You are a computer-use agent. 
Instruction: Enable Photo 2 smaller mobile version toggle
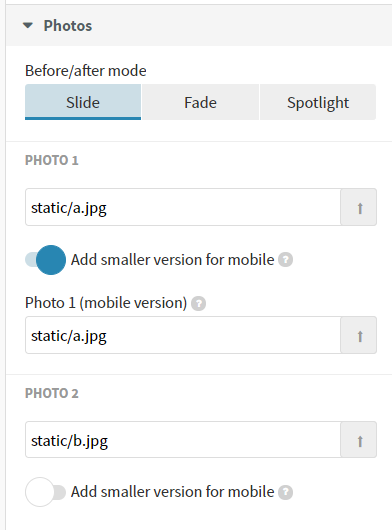(x=46, y=492)
